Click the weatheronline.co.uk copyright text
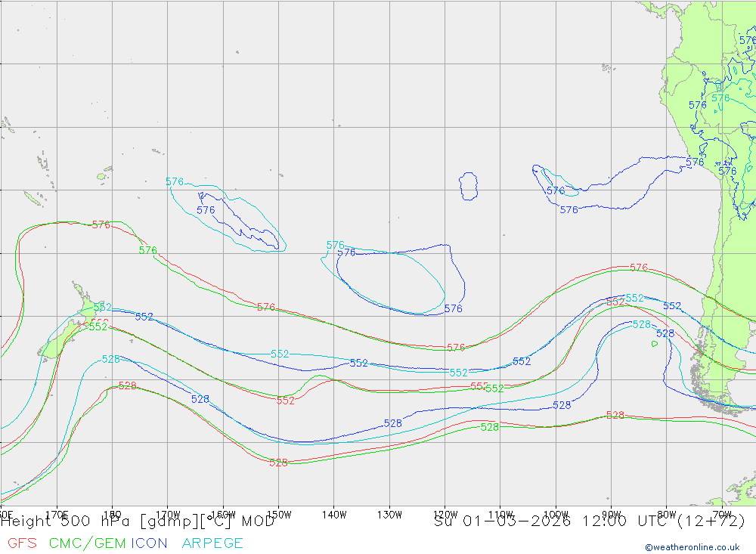Screen dimensions: 756x554 pyautogui.click(x=692, y=547)
